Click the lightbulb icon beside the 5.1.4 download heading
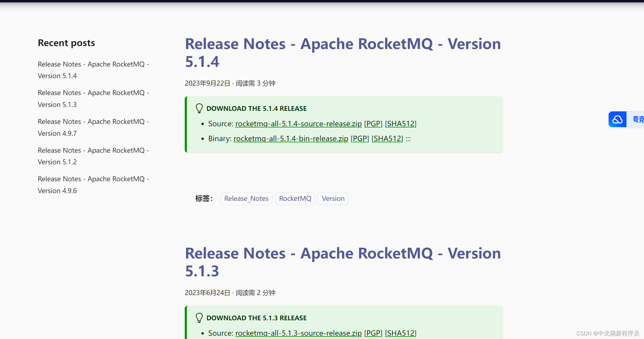Viewport: 644px width, 339px height. [199, 108]
